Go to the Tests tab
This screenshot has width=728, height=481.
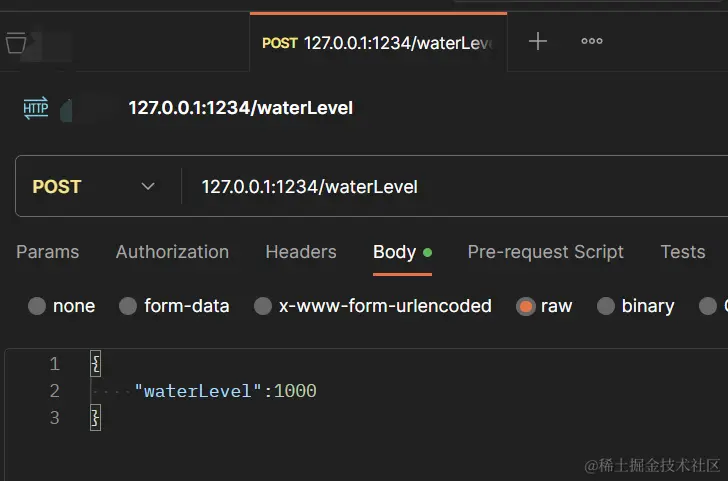tap(683, 252)
